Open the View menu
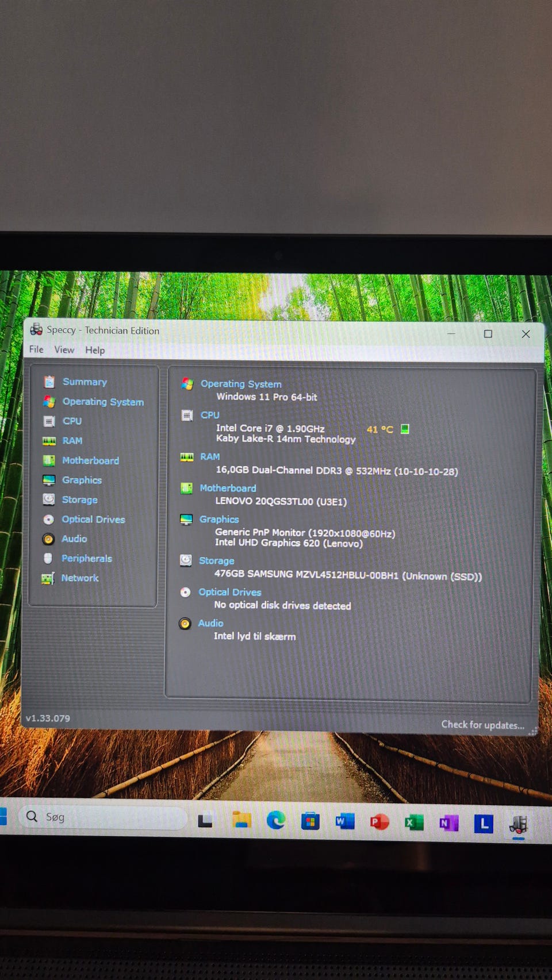This screenshot has width=552, height=980. click(x=64, y=349)
